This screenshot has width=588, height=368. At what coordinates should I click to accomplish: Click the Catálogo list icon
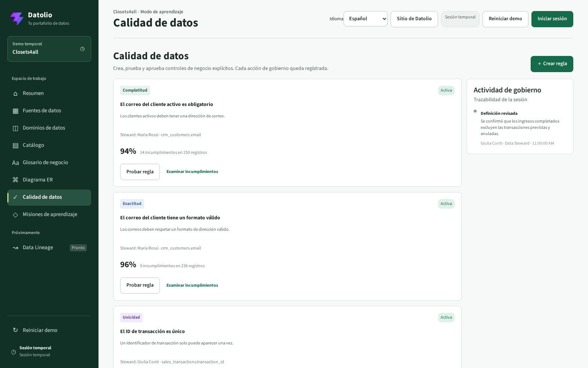pos(15,145)
